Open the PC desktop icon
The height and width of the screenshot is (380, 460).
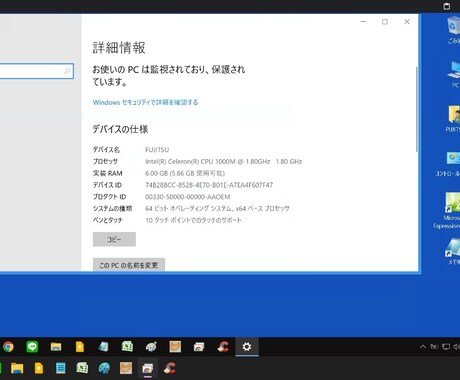(454, 74)
